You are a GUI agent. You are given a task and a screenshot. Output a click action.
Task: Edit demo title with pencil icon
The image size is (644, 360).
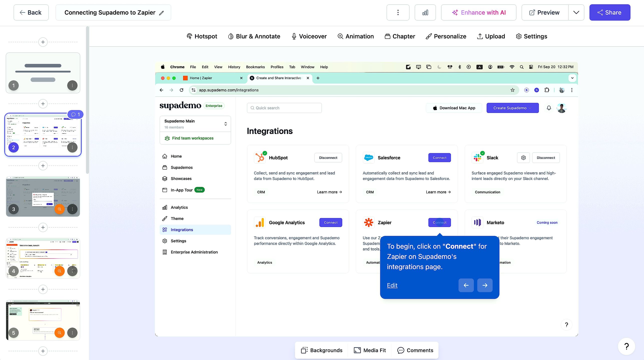pos(162,13)
